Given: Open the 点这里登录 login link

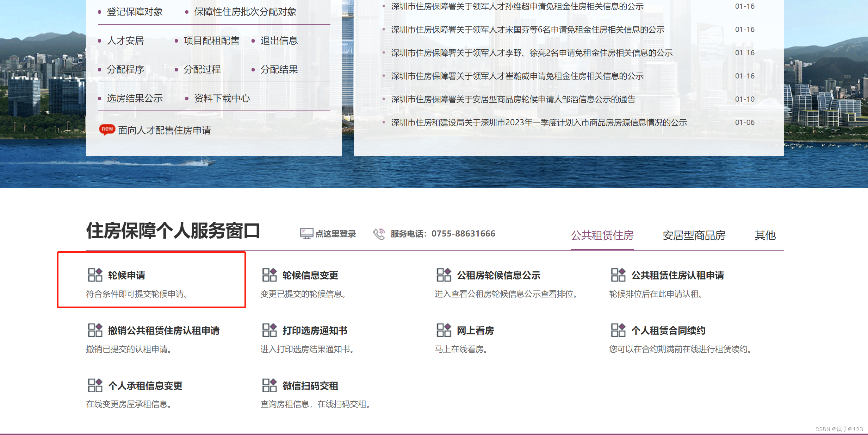Looking at the screenshot, I should pyautogui.click(x=335, y=234).
